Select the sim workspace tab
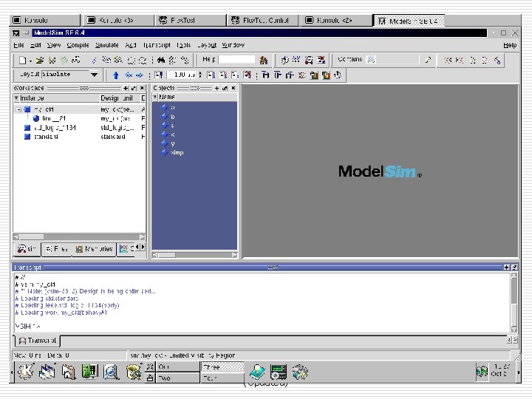 [x=27, y=249]
